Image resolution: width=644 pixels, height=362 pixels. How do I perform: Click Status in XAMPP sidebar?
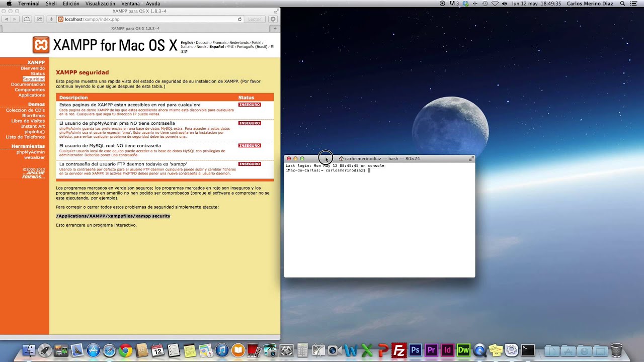pos(38,74)
